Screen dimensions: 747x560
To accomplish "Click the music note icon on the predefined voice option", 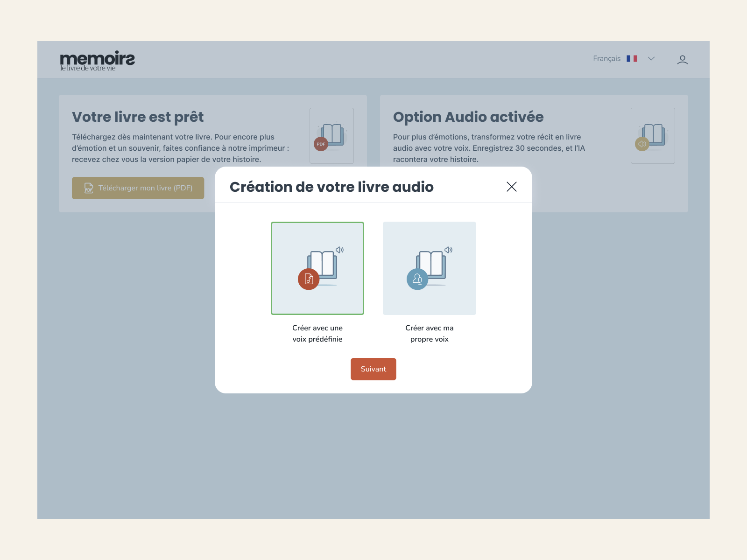I will tap(308, 280).
